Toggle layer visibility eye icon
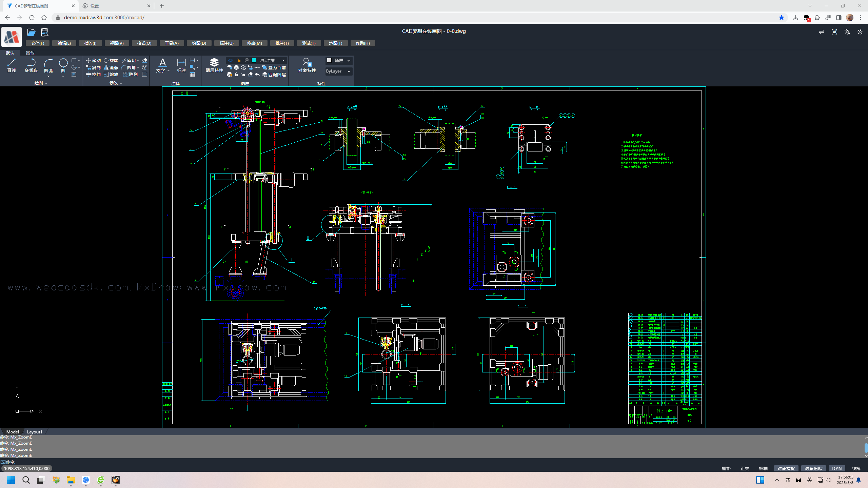 231,60
